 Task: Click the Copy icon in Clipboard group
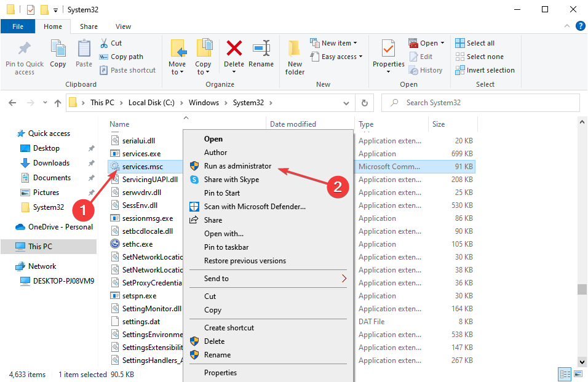[x=58, y=49]
